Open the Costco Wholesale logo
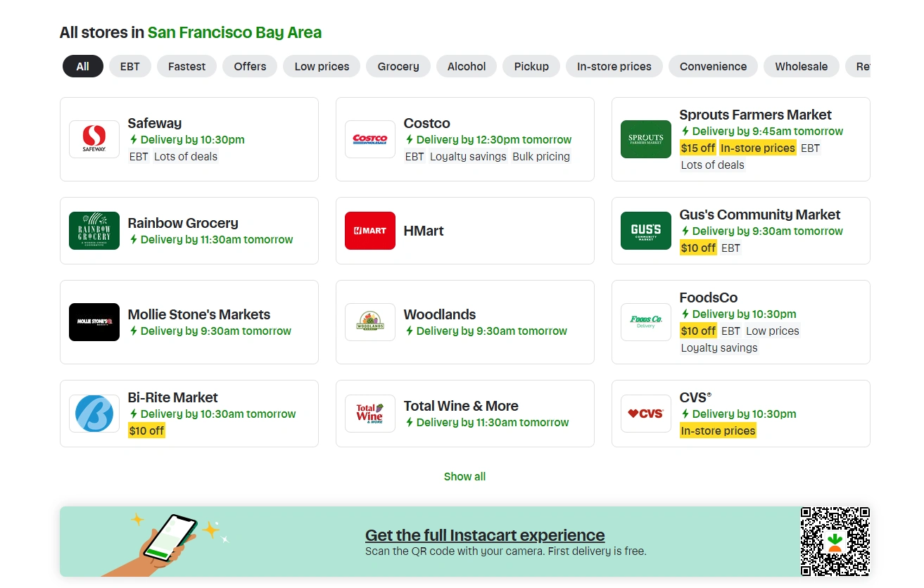This screenshot has width=924, height=588. coord(370,139)
